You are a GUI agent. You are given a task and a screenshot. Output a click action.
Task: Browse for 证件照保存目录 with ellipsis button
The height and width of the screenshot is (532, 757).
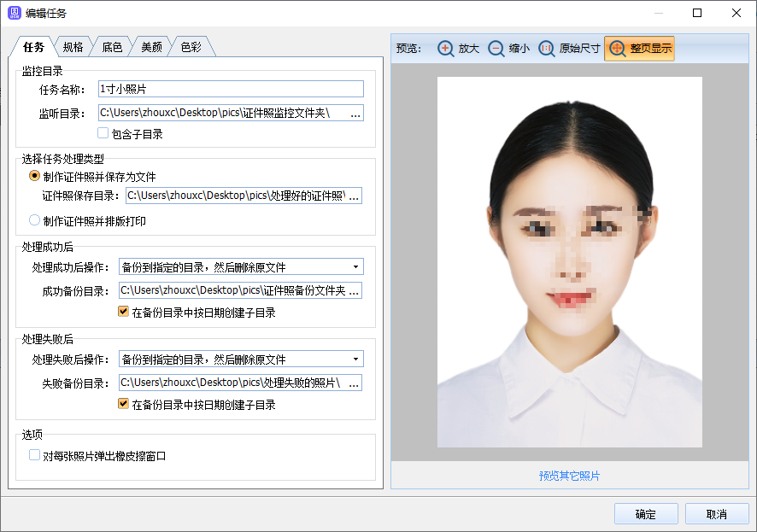click(x=354, y=196)
